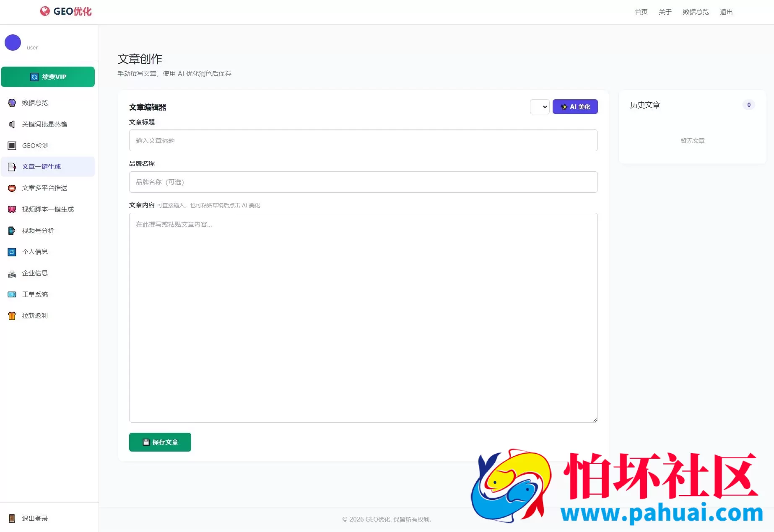774x532 pixels.
Task: Click the 文章编辑器 heading
Action: tap(148, 107)
